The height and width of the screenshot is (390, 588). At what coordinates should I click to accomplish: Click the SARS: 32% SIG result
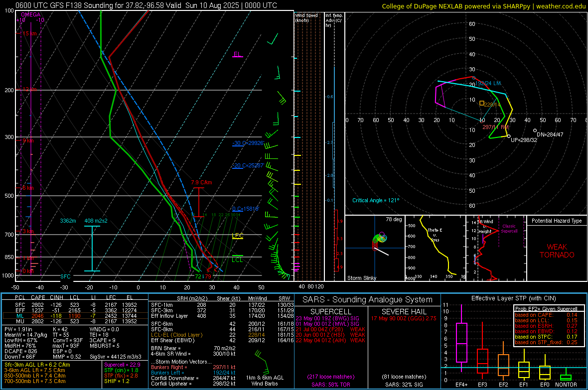click(404, 385)
